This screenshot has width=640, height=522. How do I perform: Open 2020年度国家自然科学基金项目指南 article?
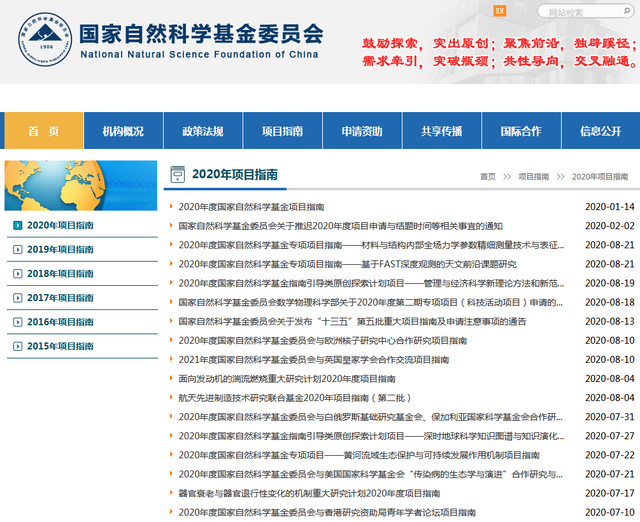(251, 207)
